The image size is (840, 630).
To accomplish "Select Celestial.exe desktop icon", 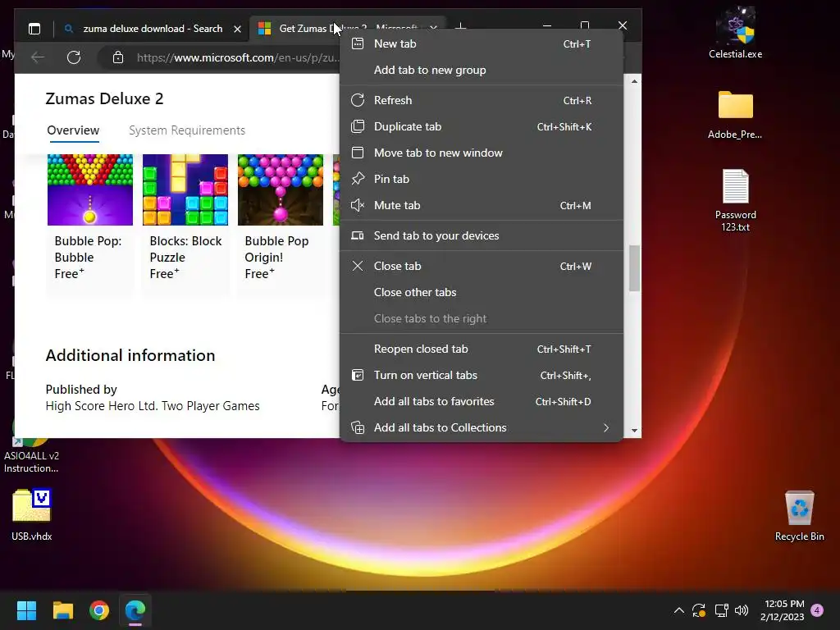I will point(736,33).
